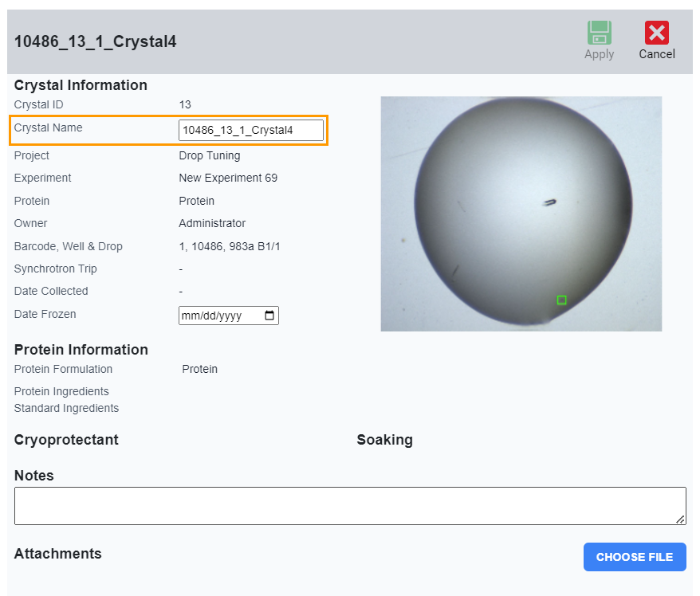This screenshot has height=596, width=700.
Task: Click the Crystal ID value 13
Action: click(185, 104)
